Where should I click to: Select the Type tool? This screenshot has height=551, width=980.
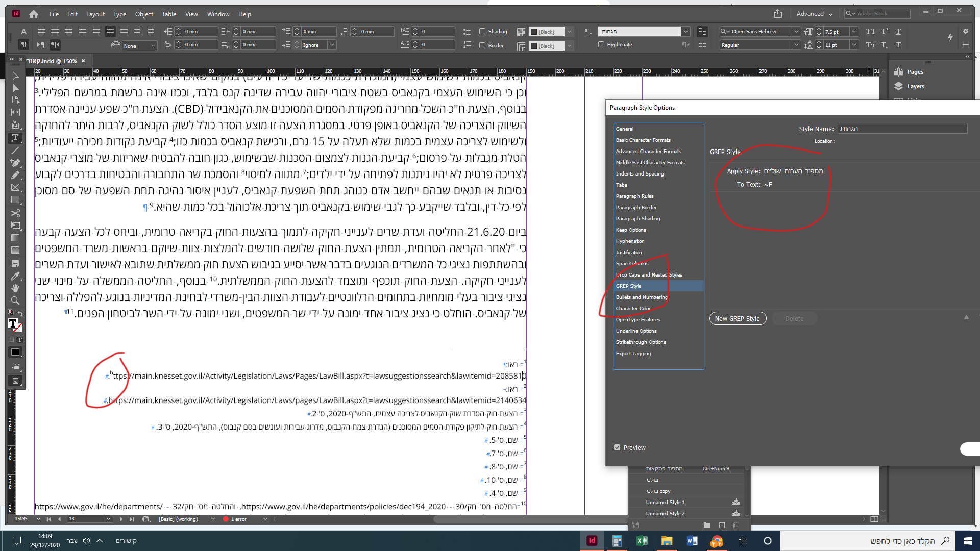(x=15, y=138)
